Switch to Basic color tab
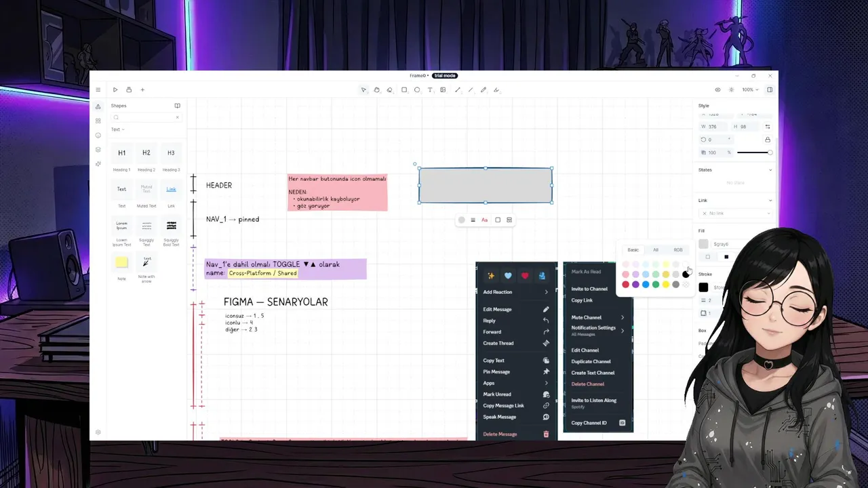The width and height of the screenshot is (868, 488). tap(633, 250)
